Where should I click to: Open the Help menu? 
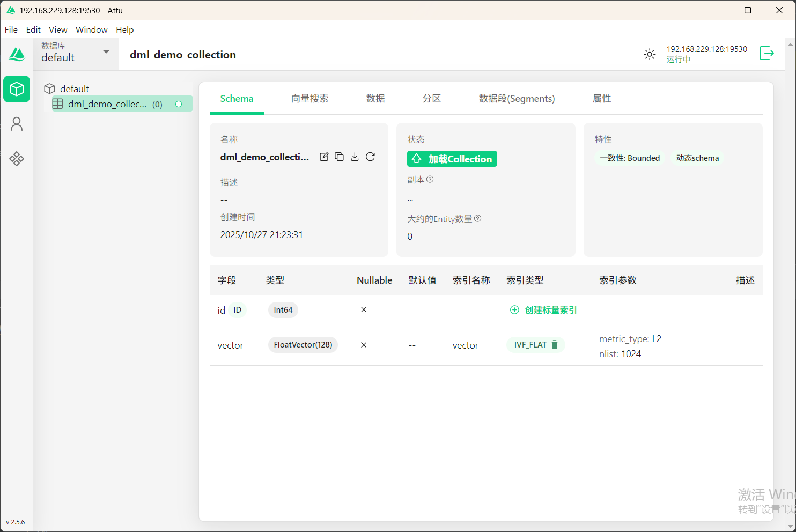coord(125,29)
